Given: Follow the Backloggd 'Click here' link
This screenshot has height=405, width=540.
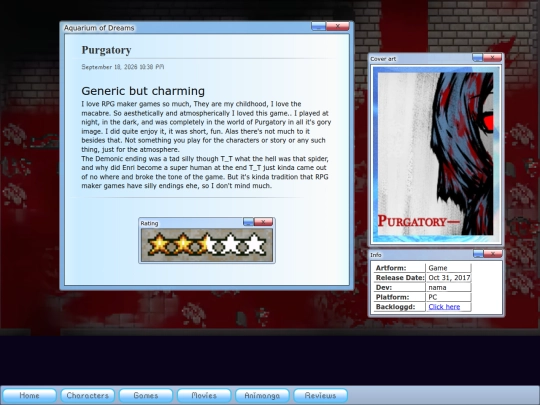Looking at the screenshot, I should [x=444, y=307].
